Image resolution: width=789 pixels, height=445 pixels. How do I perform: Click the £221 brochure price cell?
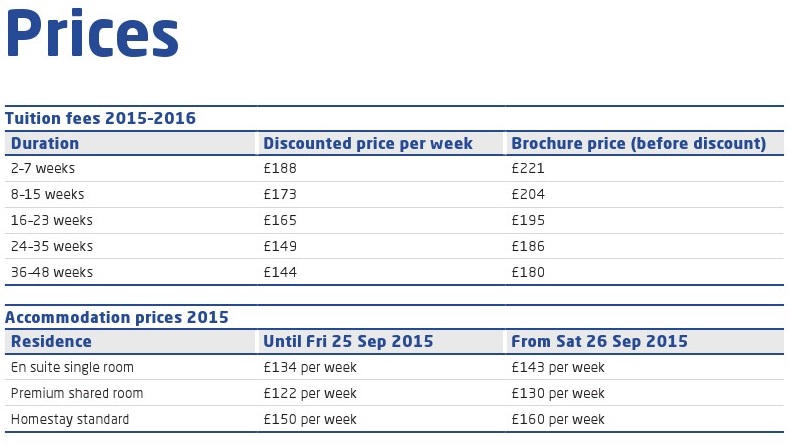pyautogui.click(x=528, y=168)
